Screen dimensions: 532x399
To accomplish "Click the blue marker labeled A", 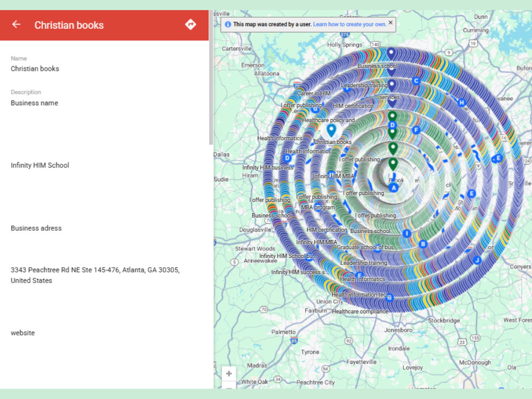I will tap(394, 188).
